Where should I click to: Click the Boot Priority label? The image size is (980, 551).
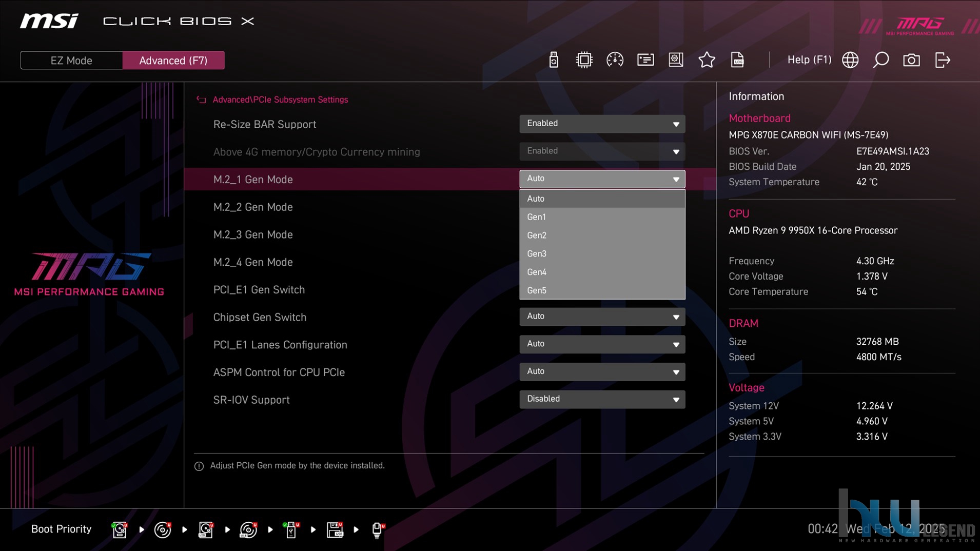pyautogui.click(x=61, y=529)
